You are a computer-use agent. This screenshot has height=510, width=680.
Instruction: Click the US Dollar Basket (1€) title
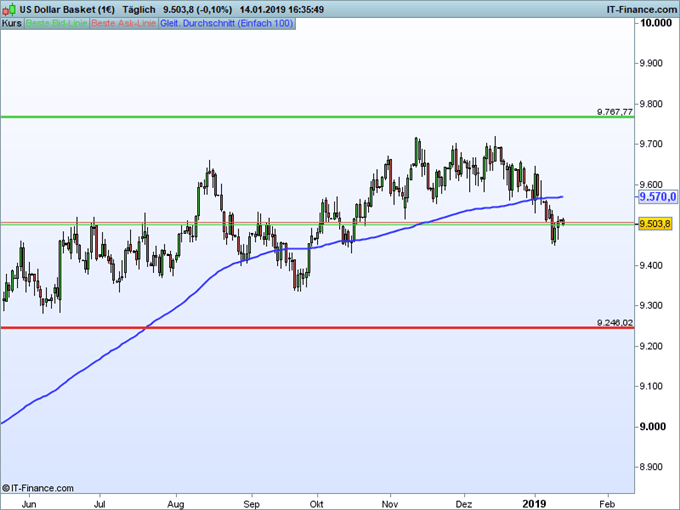(67, 10)
